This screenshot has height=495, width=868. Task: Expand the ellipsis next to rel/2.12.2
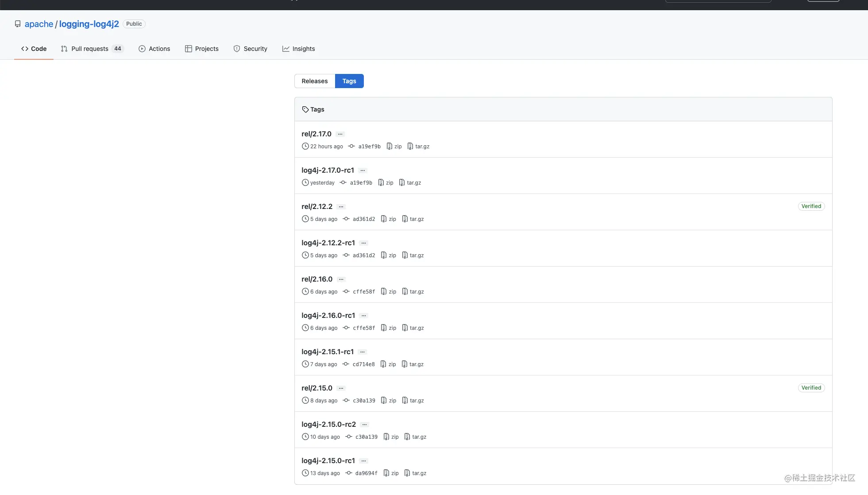point(341,207)
